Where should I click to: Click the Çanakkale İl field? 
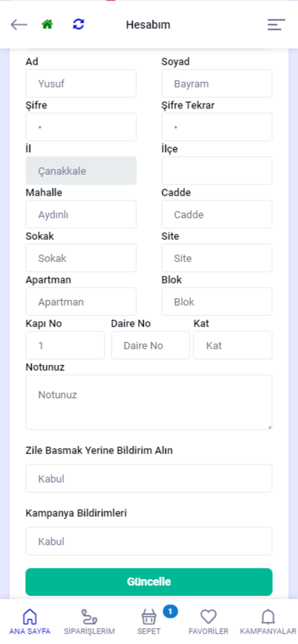(x=81, y=171)
